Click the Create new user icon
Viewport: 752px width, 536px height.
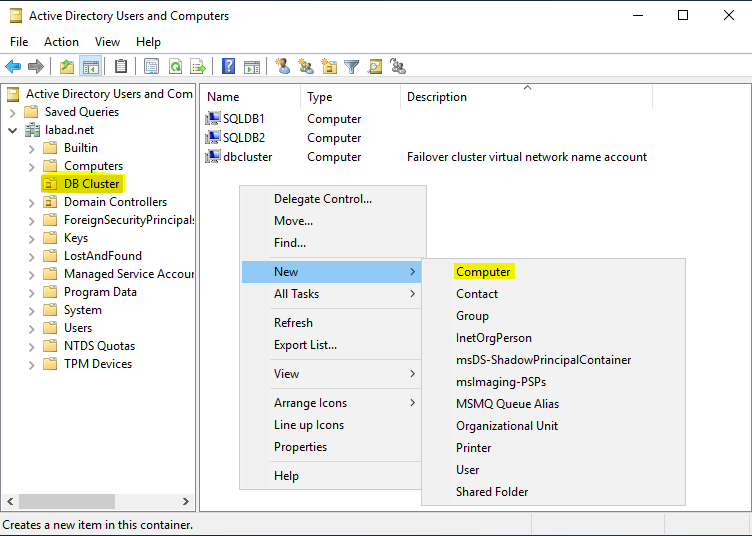click(x=282, y=66)
